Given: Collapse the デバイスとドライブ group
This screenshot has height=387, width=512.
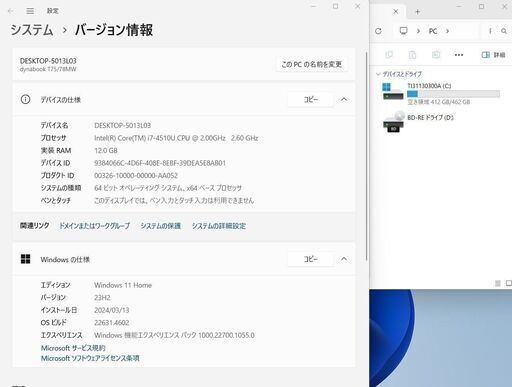Looking at the screenshot, I should 378,74.
